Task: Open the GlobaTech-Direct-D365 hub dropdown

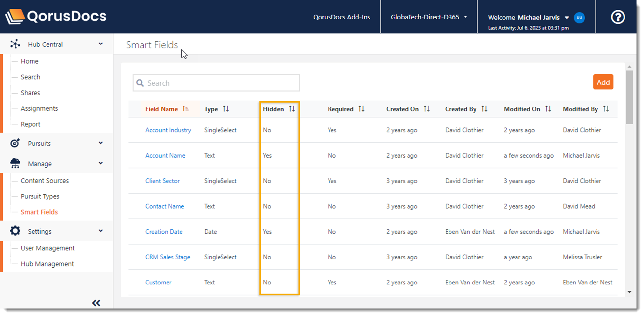Action: tap(429, 17)
